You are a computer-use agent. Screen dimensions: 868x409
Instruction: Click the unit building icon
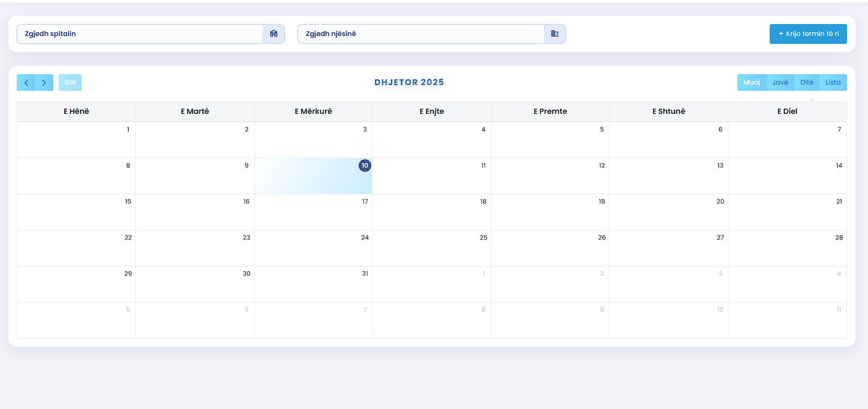click(x=555, y=34)
